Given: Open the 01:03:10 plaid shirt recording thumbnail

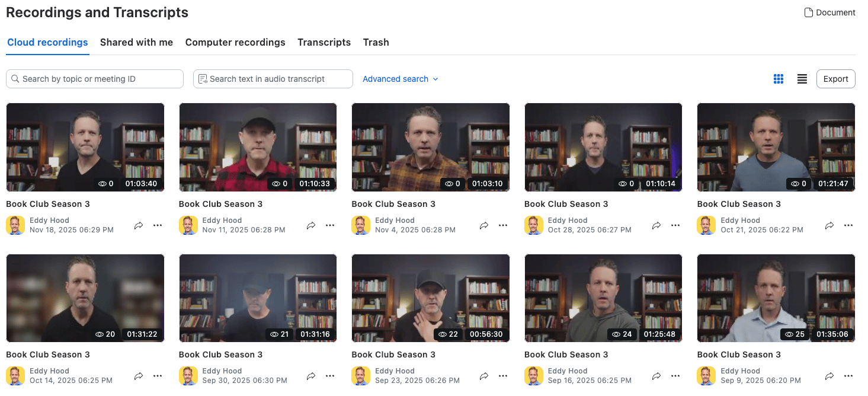Looking at the screenshot, I should point(430,147).
